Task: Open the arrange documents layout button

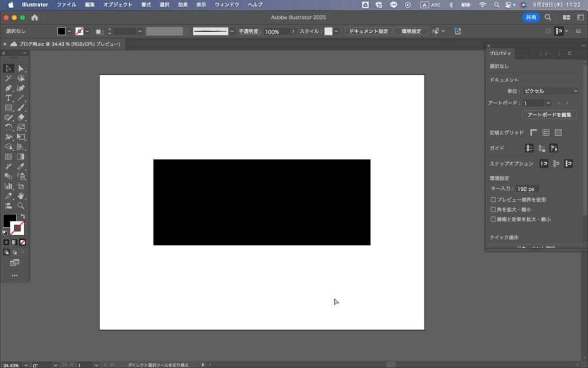Action: click(567, 17)
